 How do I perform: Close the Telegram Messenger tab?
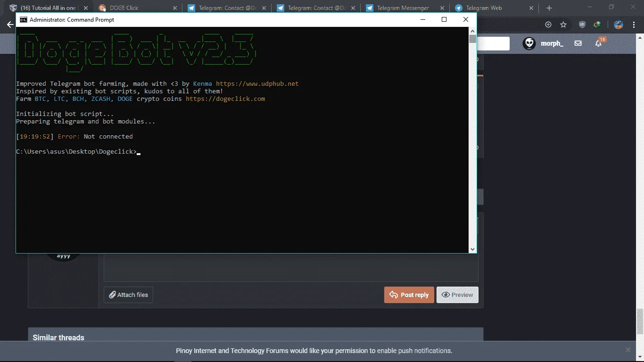pyautogui.click(x=443, y=8)
